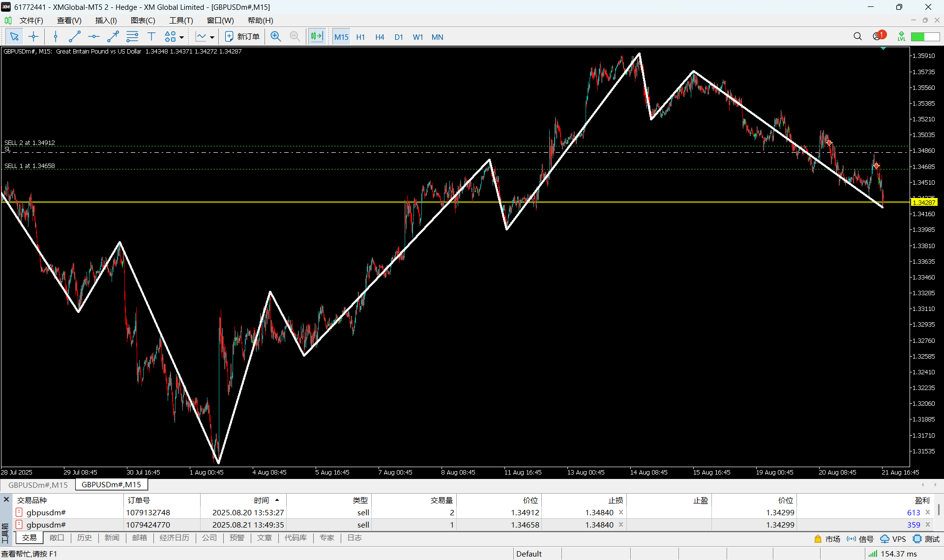Open the 帮助(H) menu
The image size is (944, 560).
pyautogui.click(x=260, y=20)
